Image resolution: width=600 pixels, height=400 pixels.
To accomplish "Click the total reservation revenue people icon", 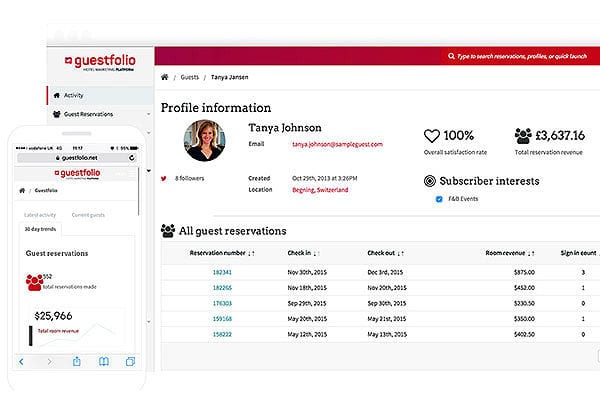I will (x=522, y=136).
